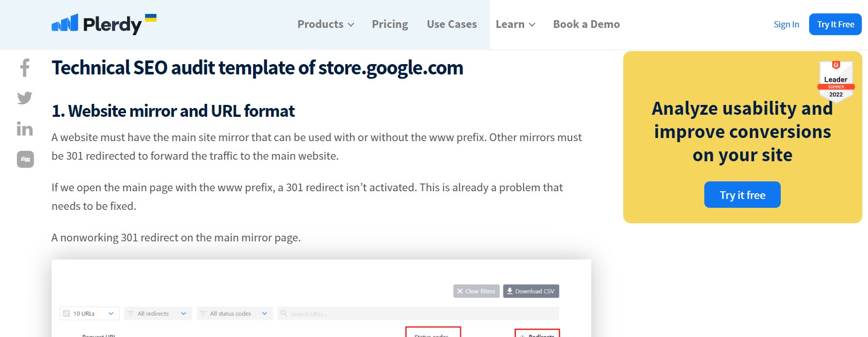Go to Use Cases
The width and height of the screenshot is (868, 337).
click(452, 24)
